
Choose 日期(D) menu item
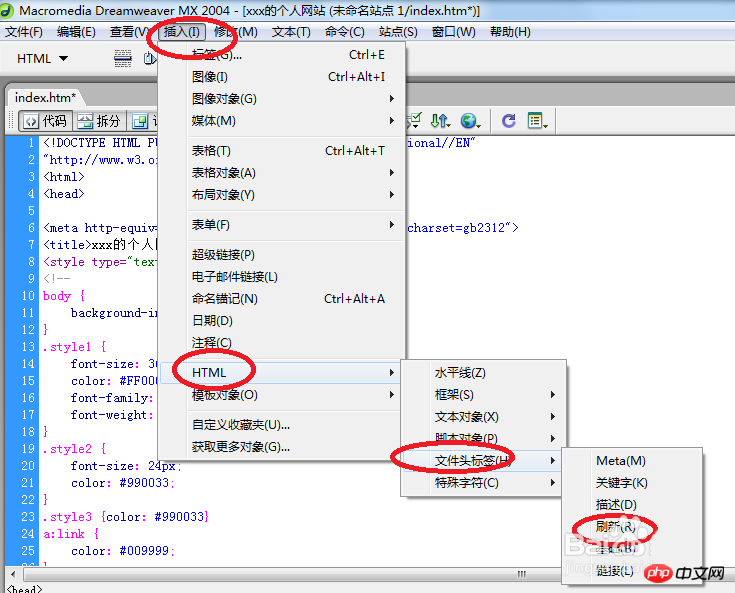point(282,321)
